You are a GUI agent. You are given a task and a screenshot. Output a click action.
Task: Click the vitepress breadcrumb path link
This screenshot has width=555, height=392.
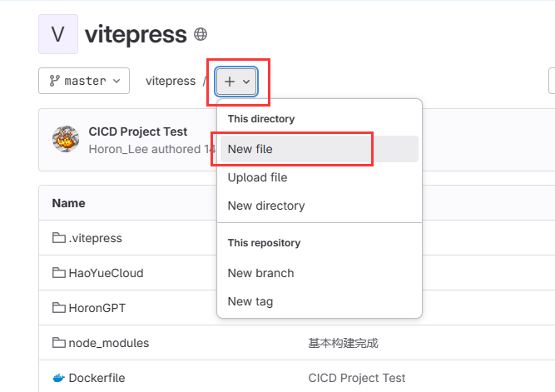pyautogui.click(x=170, y=81)
